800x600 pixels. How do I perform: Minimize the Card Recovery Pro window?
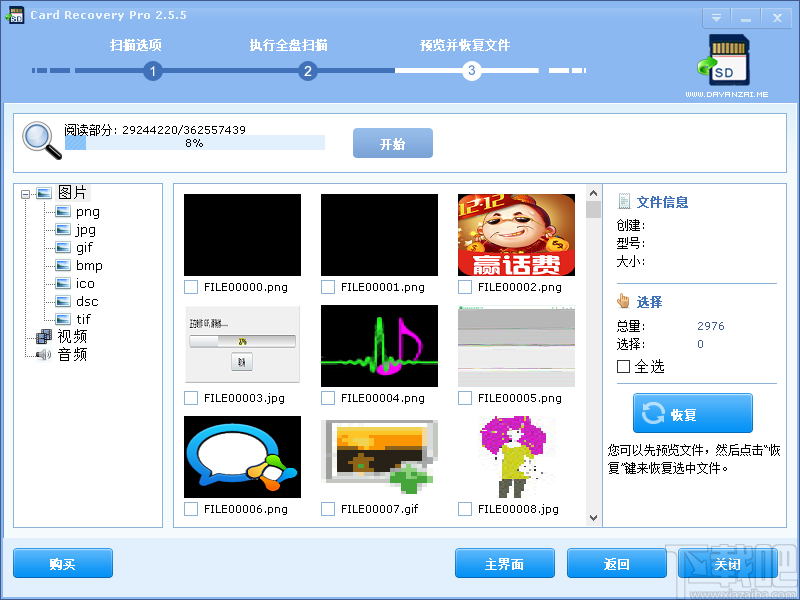click(x=746, y=18)
